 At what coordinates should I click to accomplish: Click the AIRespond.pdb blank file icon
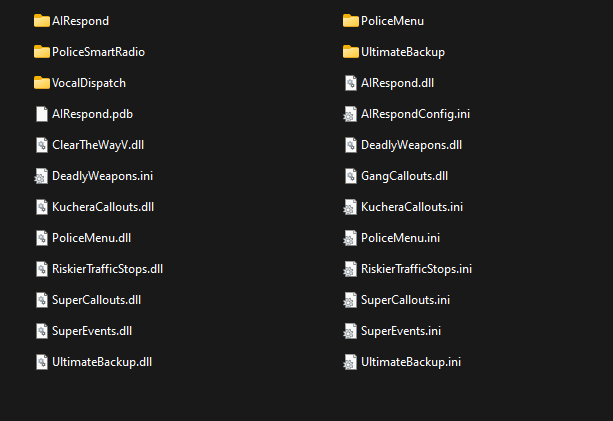click(41, 114)
